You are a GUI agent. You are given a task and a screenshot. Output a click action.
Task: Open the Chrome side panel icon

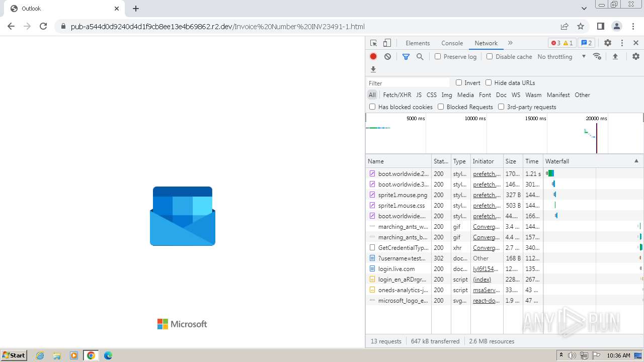(601, 26)
